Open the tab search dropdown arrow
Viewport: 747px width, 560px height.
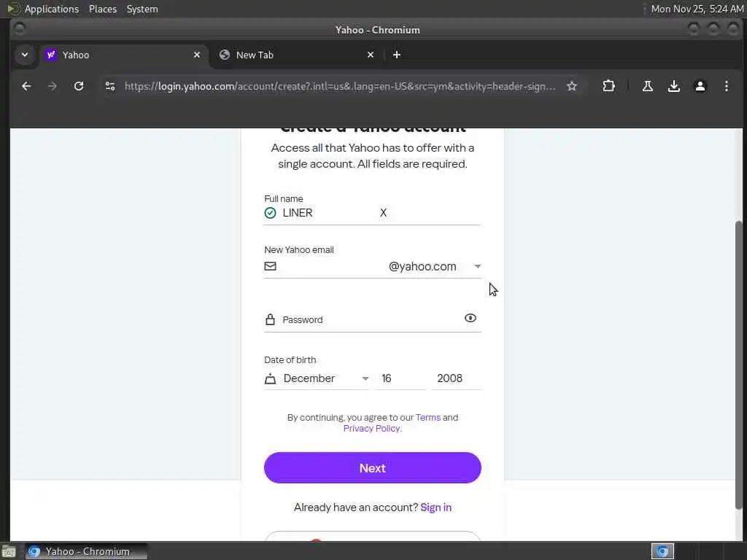25,55
